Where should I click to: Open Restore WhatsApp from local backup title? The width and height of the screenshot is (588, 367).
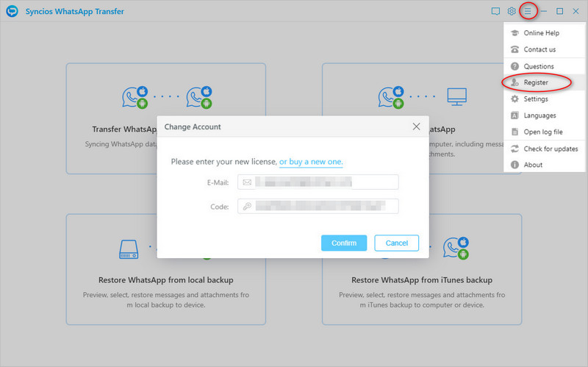tap(166, 280)
